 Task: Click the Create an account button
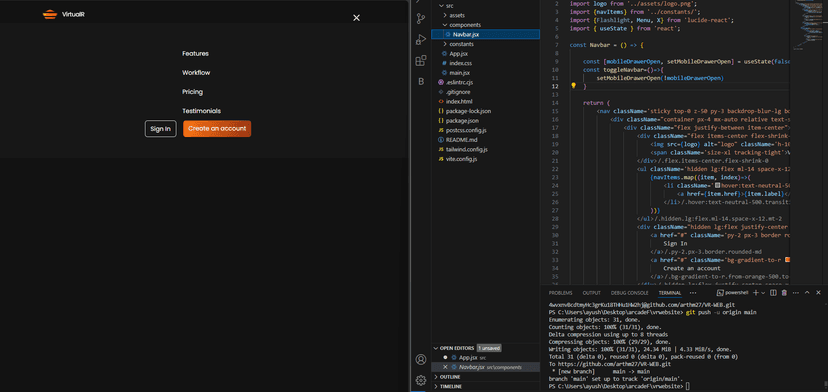217,129
